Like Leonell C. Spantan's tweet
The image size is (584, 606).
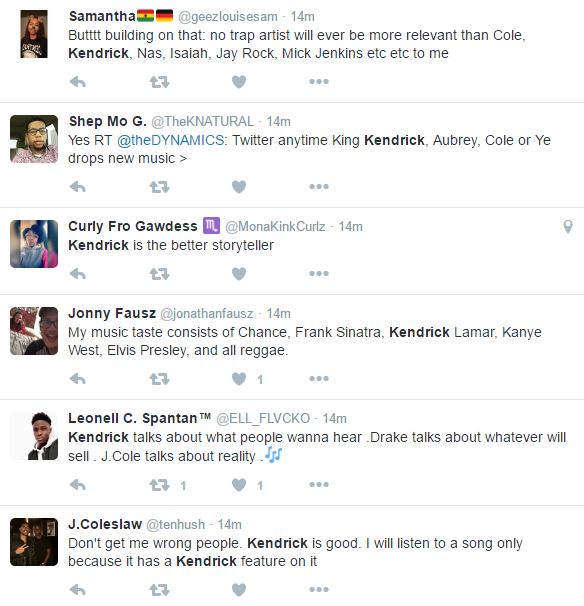pyautogui.click(x=239, y=485)
